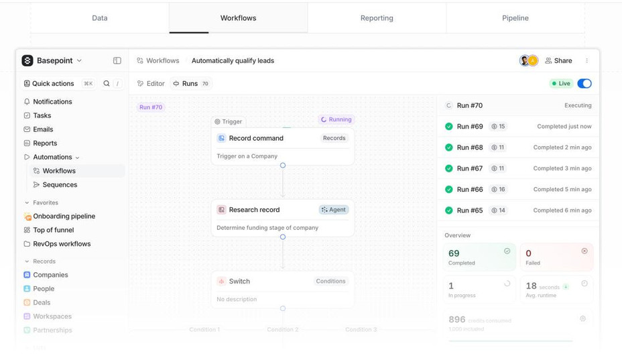
Task: Collapse sidebar with panel icon
Action: click(x=117, y=60)
